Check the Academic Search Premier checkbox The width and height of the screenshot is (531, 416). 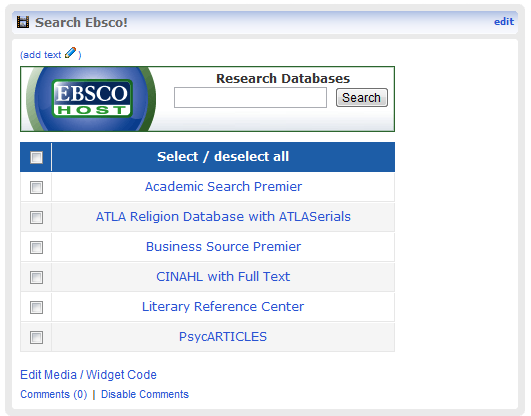tap(36, 187)
